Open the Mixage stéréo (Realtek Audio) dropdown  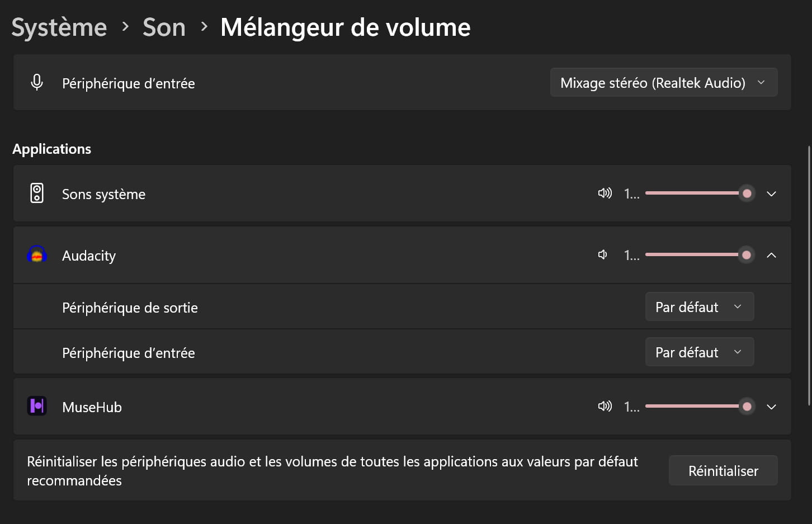pyautogui.click(x=663, y=83)
